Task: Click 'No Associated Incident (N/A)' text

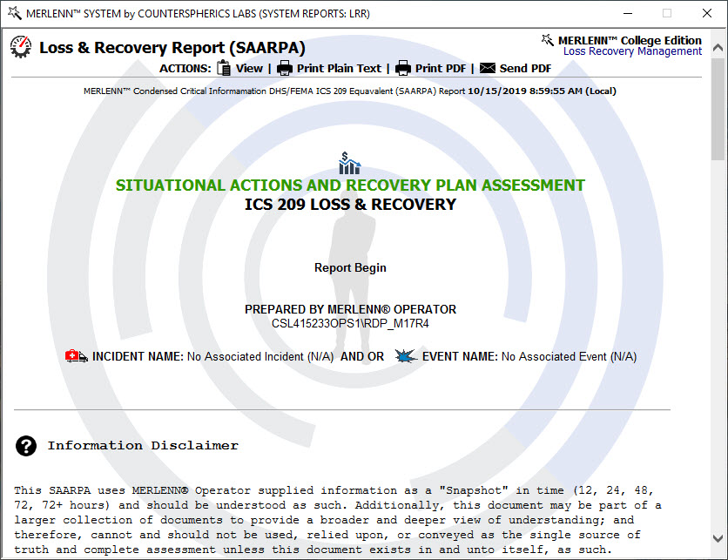Action: 260,356
